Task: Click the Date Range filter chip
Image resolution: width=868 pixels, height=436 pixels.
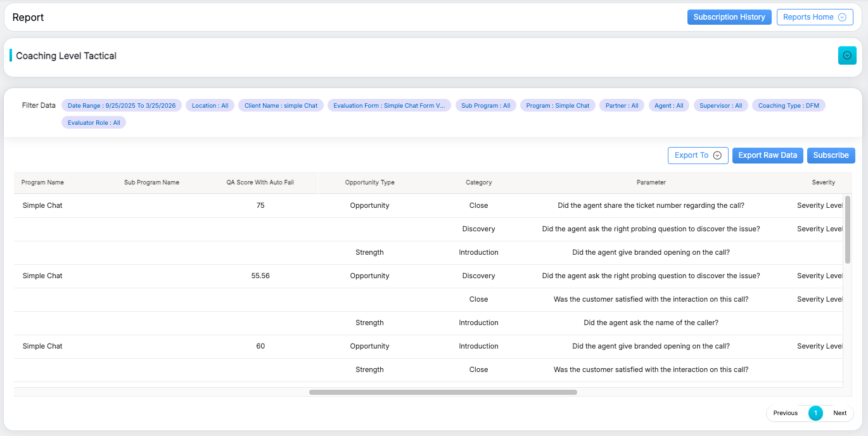Action: click(x=122, y=106)
